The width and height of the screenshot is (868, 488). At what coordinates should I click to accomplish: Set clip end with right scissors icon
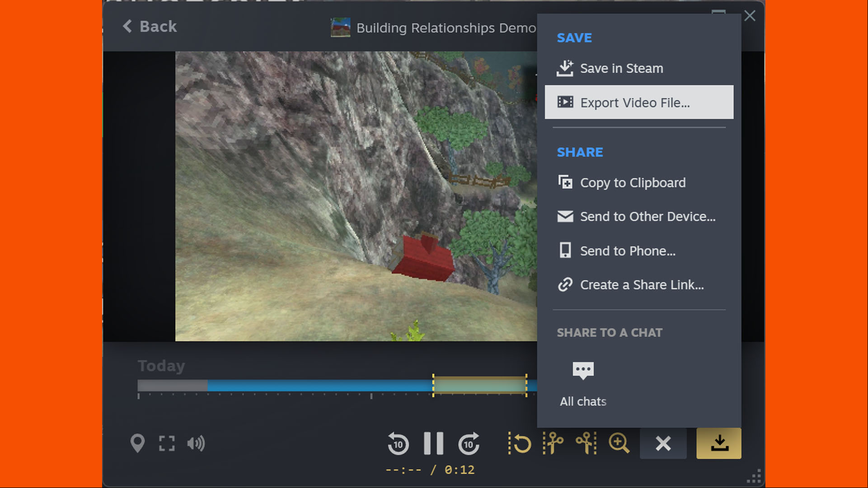[586, 443]
